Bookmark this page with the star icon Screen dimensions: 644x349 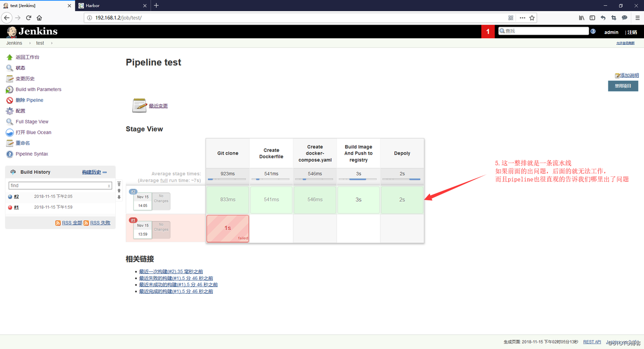point(532,18)
